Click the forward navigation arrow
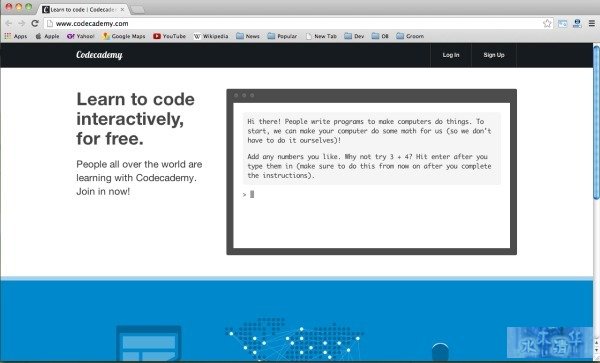This screenshot has width=600, height=363. tap(22, 23)
